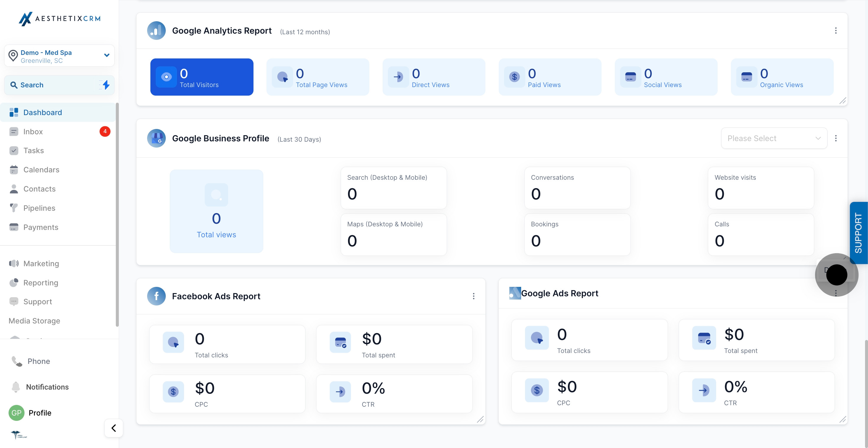This screenshot has height=448, width=868.
Task: Open Google Analytics Report options menu
Action: 836,31
